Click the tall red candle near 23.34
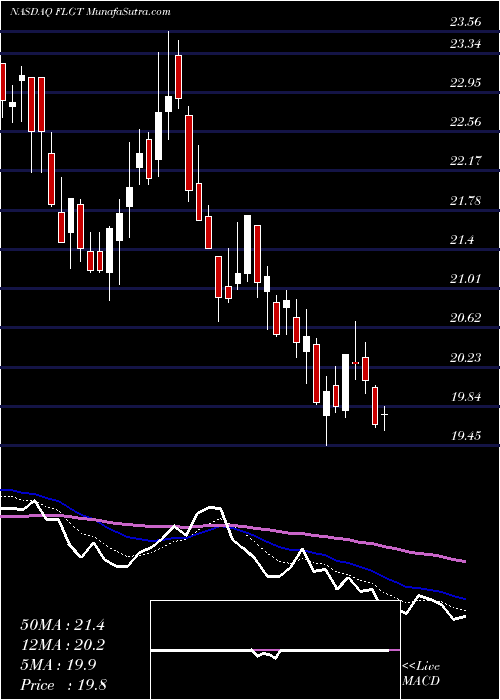The image size is (500, 700). click(179, 76)
